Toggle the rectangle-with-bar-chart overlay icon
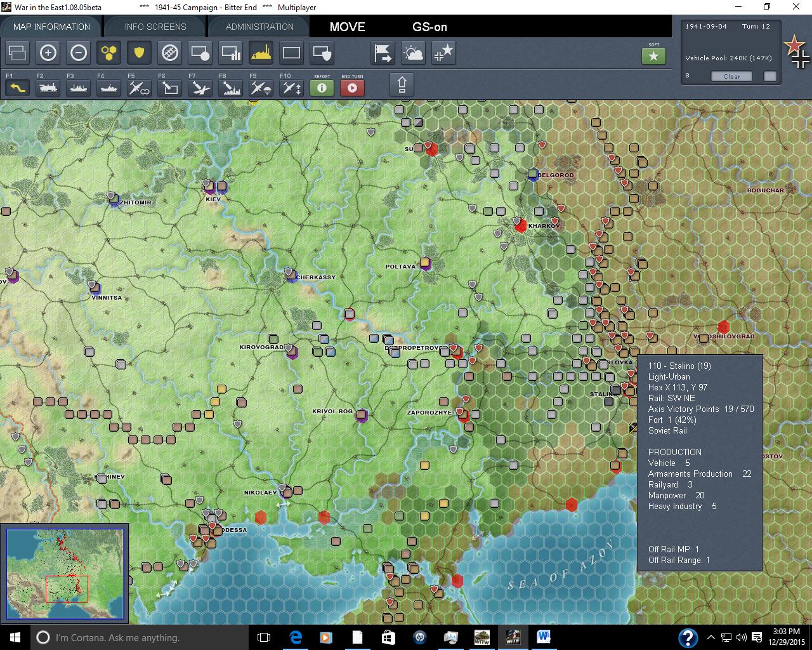This screenshot has width=812, height=650. [x=231, y=53]
